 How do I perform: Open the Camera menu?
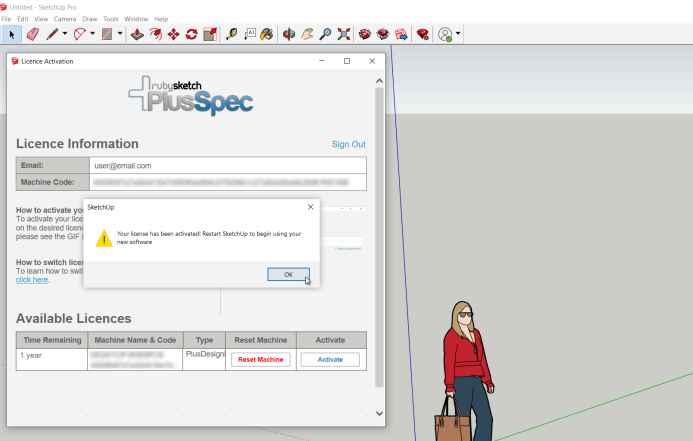(65, 19)
